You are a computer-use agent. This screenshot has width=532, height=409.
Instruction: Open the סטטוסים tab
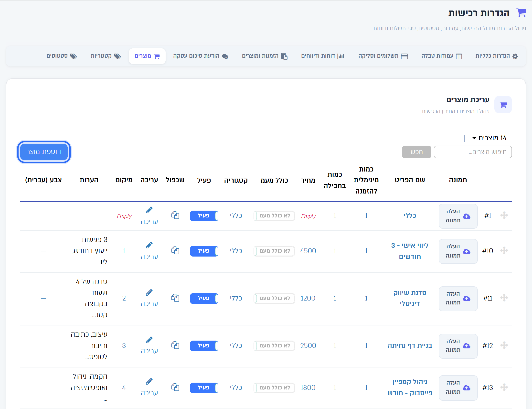point(62,56)
